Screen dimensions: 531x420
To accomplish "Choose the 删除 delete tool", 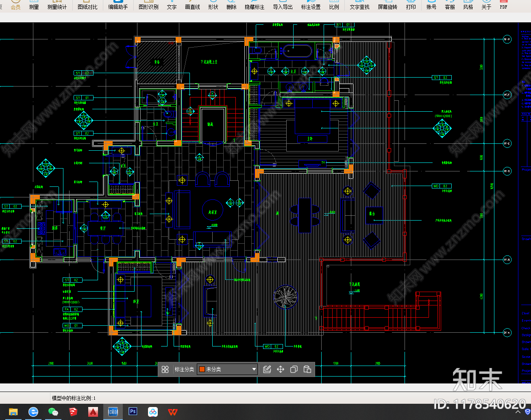I will click(x=231, y=5).
